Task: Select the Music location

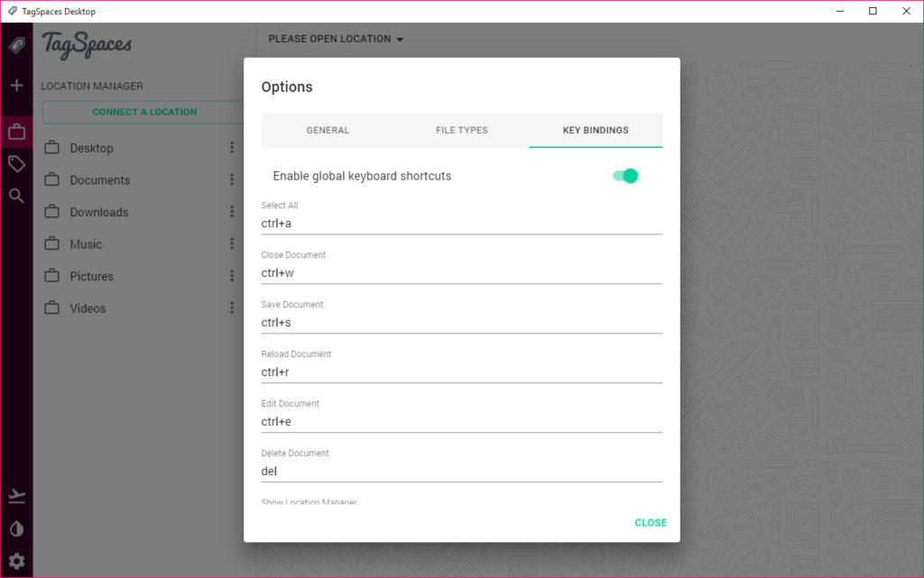Action: click(86, 244)
